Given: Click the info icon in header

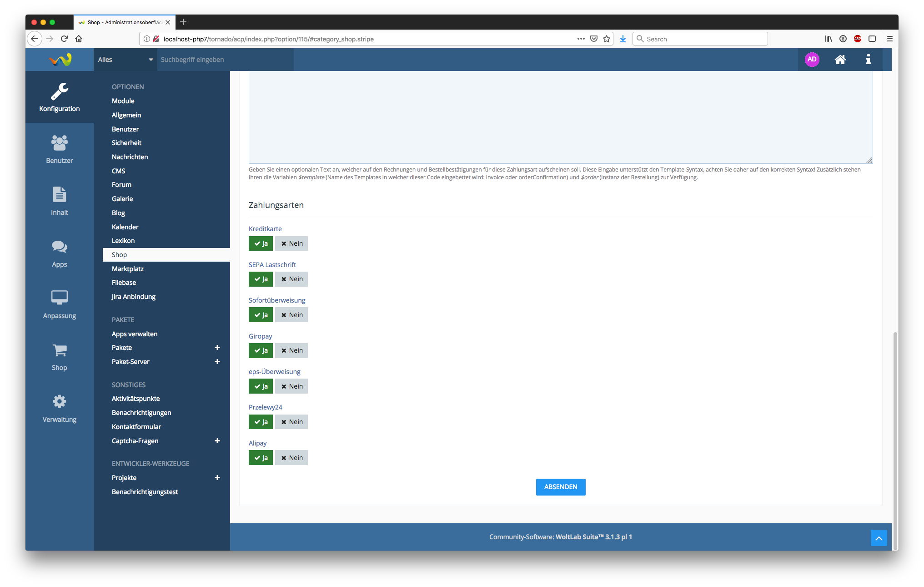Looking at the screenshot, I should point(868,60).
